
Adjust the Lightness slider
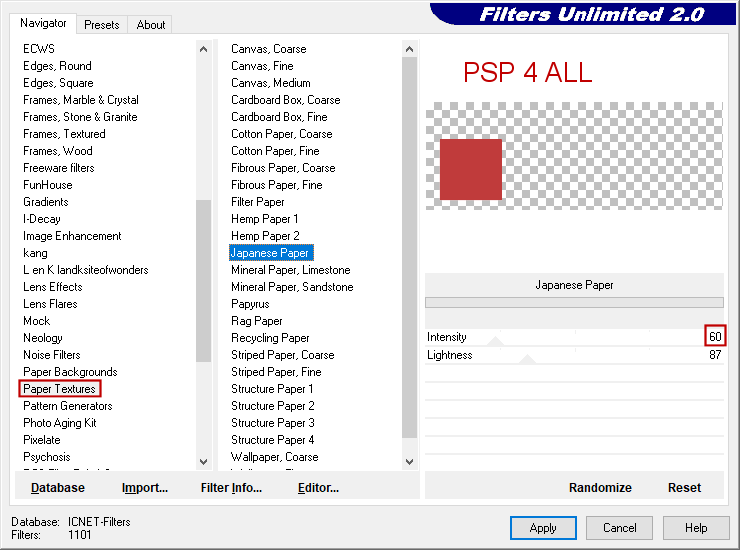[575, 355]
